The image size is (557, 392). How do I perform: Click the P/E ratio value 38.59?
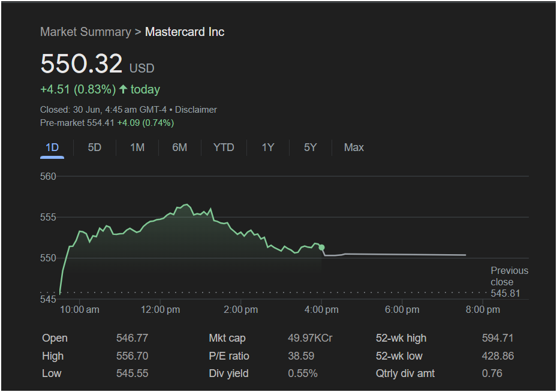(301, 356)
